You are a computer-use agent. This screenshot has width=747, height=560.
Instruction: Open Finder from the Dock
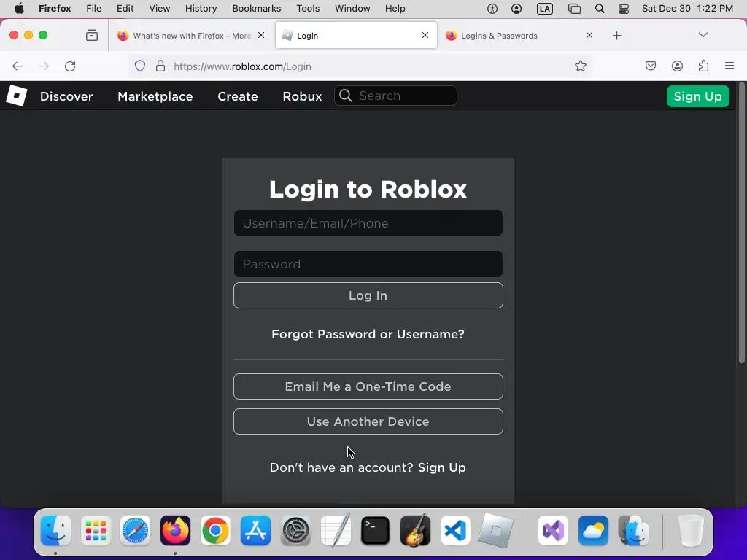point(55,530)
